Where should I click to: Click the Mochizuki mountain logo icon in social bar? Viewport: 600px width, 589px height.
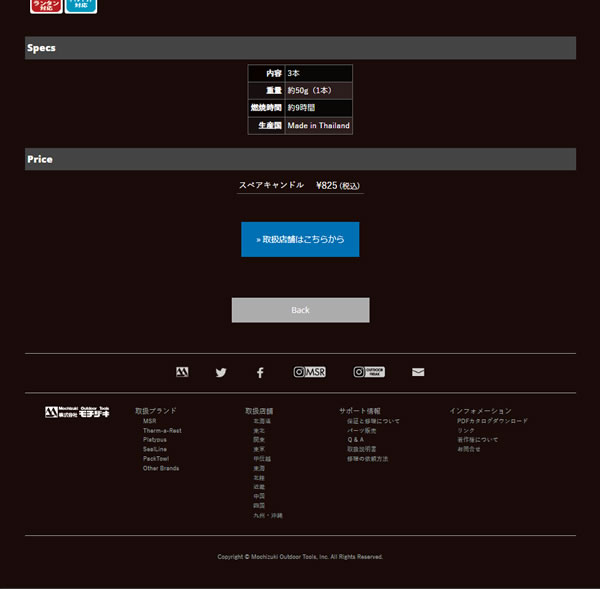182,372
